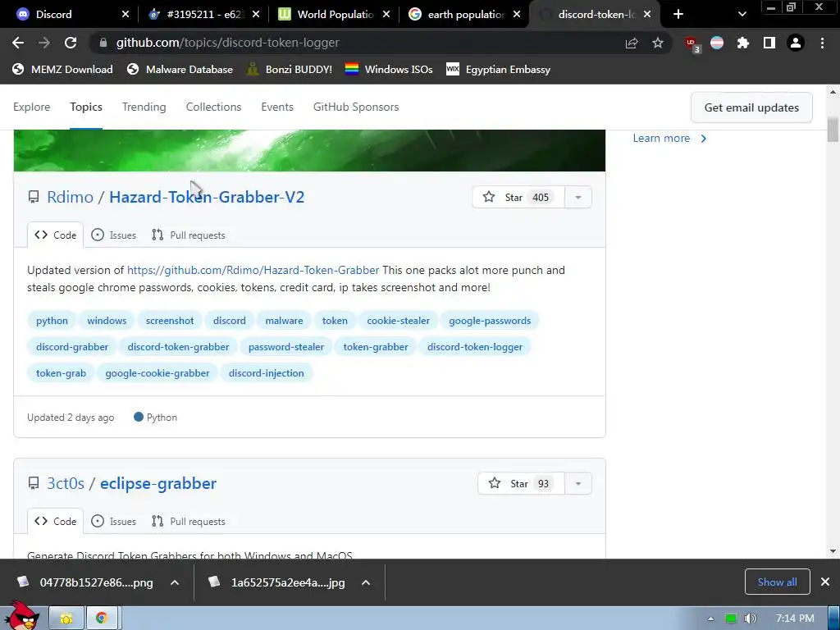The width and height of the screenshot is (840, 630).
Task: Star the eclipse-grabber repository
Action: click(521, 484)
